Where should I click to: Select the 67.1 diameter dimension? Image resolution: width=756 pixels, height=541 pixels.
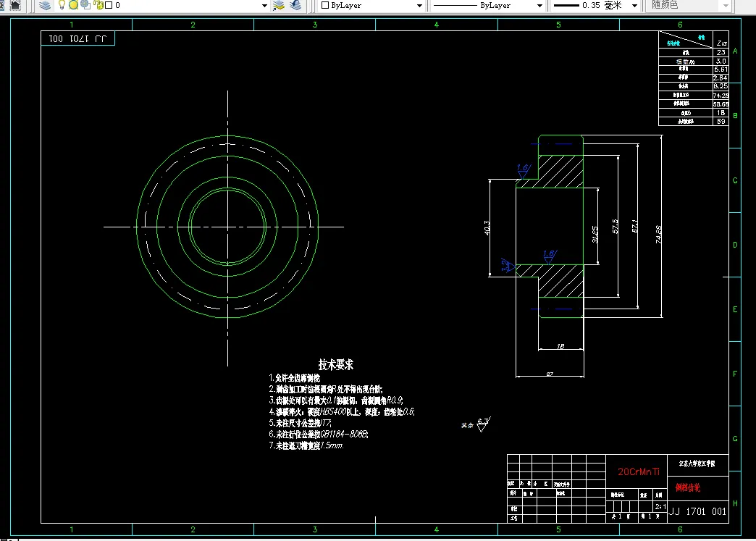coord(634,226)
